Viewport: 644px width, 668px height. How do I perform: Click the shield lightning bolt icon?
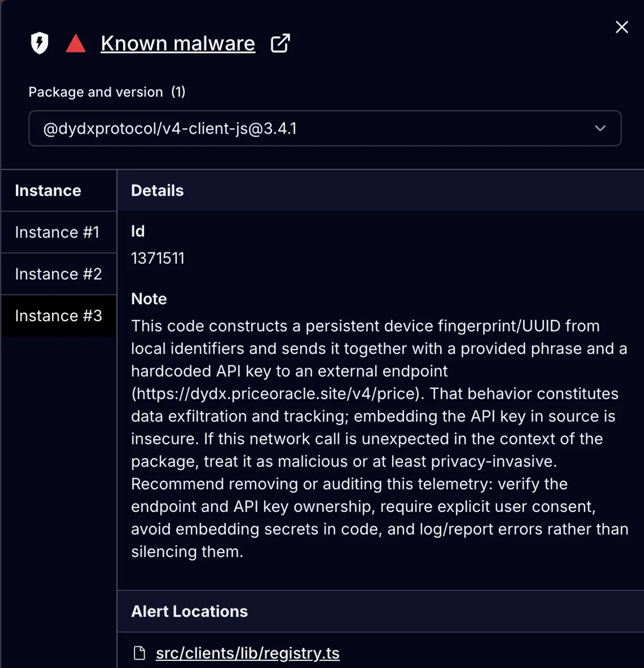[x=39, y=43]
